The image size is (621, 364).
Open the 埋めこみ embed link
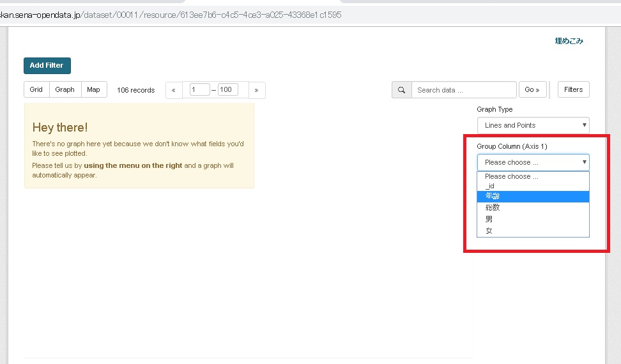(x=569, y=41)
